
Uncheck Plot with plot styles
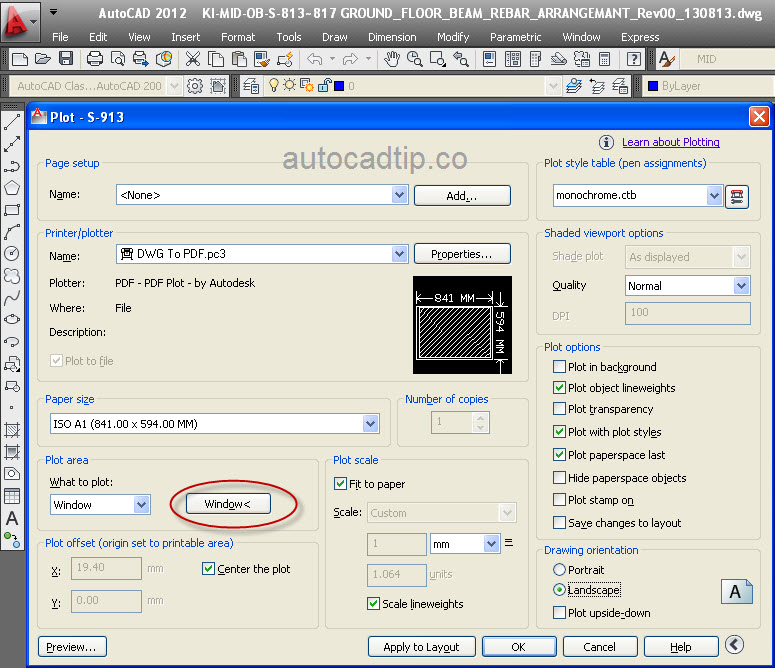(x=559, y=432)
